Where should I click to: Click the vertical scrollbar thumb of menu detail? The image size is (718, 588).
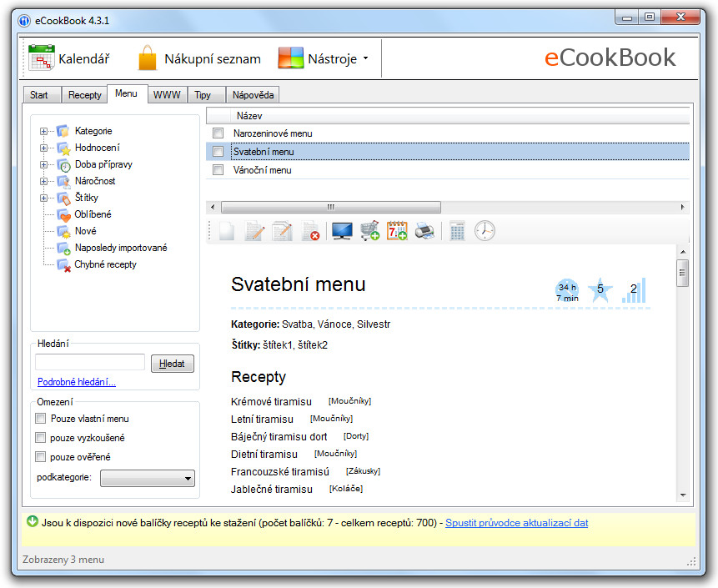[682, 273]
